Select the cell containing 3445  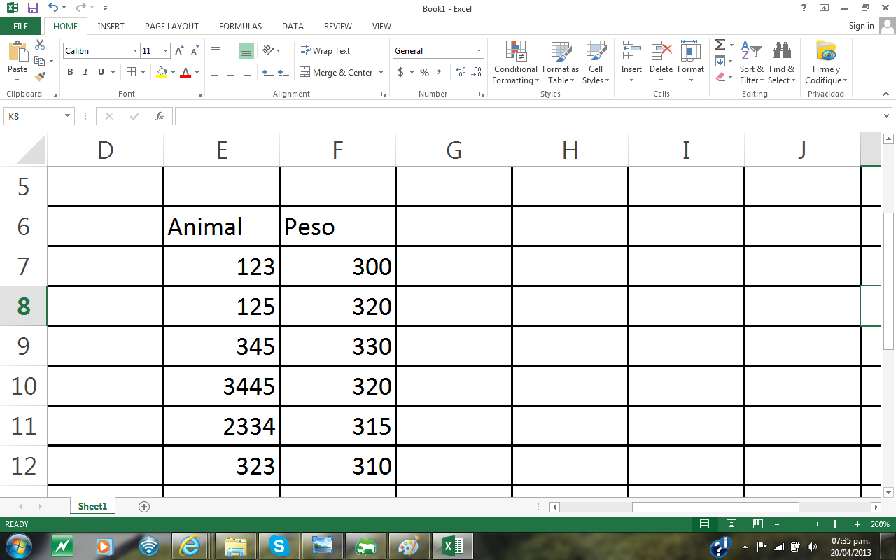222,386
